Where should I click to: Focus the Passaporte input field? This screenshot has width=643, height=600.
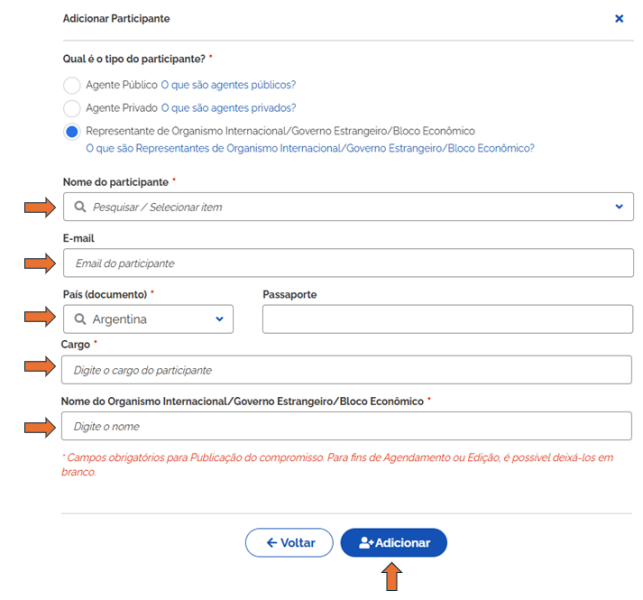447,319
